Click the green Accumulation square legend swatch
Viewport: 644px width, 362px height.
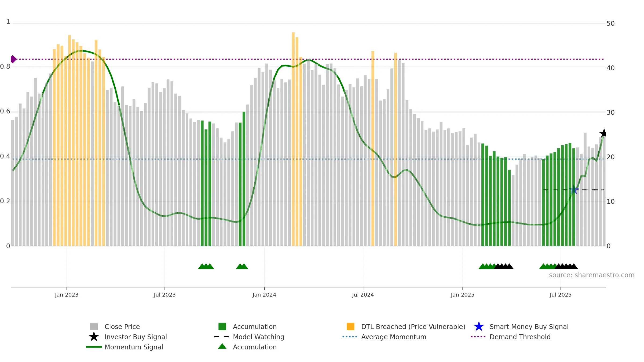[x=222, y=326]
